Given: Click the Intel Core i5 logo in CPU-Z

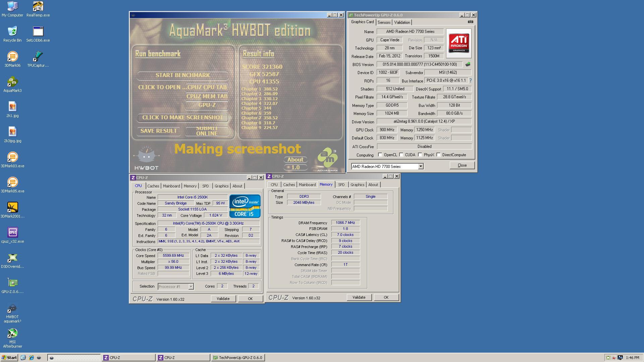Looking at the screenshot, I should click(245, 206).
